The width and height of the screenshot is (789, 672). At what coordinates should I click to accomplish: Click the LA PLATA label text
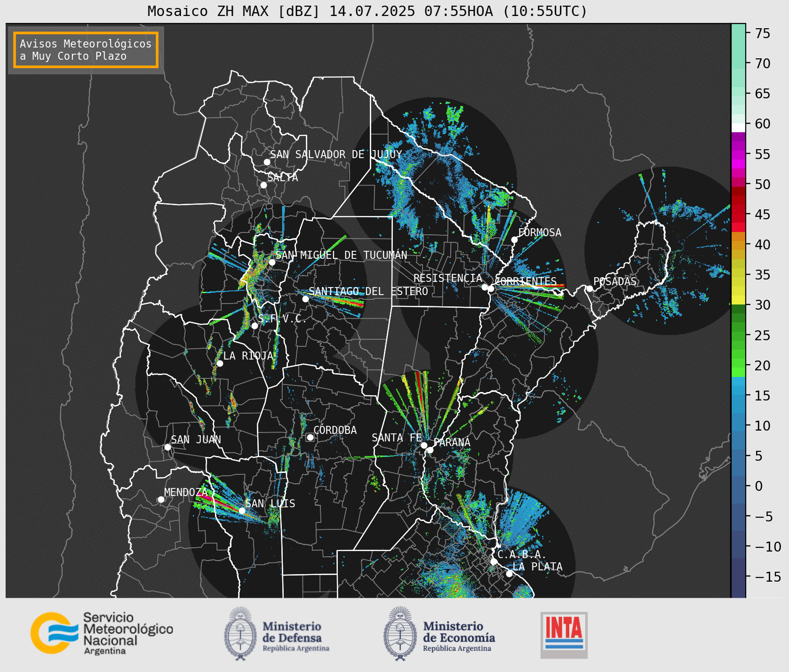click(537, 567)
